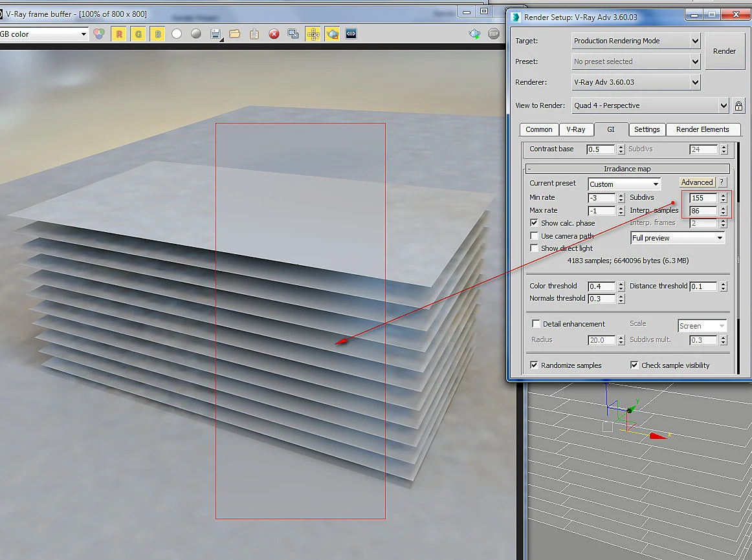This screenshot has width=752, height=560.
Task: Uncheck Show calc. phase
Action: [534, 222]
